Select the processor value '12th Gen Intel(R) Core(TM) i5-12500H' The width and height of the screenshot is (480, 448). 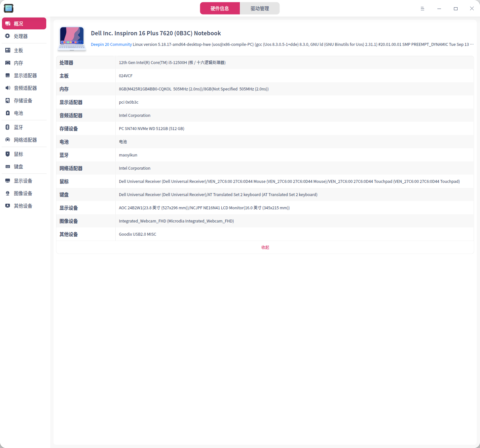point(153,63)
